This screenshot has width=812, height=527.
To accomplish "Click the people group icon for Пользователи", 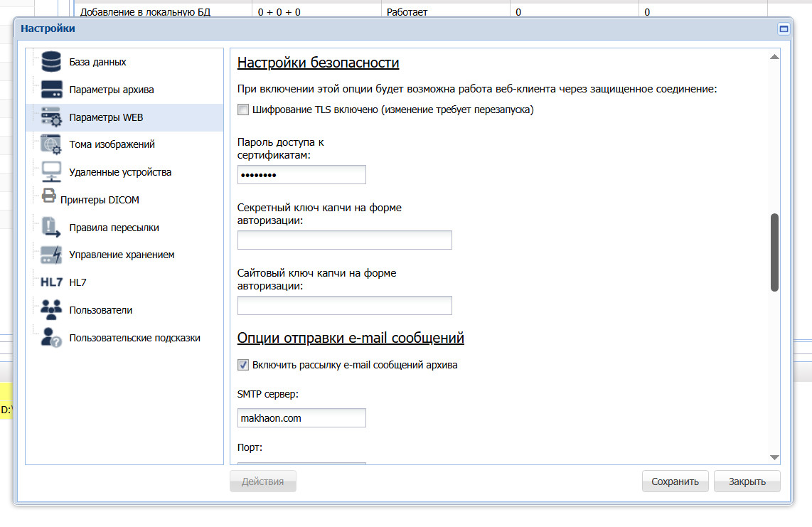I will (51, 310).
